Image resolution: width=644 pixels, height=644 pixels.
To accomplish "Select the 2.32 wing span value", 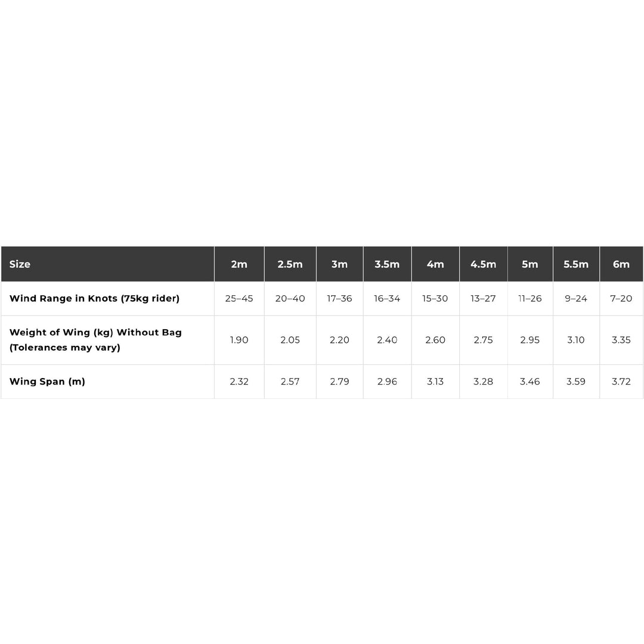I will coord(239,382).
